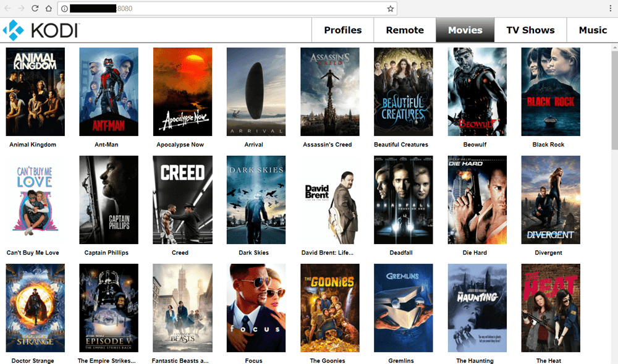The width and height of the screenshot is (618, 364).
Task: Click the browser forward arrow
Action: pyautogui.click(x=21, y=8)
